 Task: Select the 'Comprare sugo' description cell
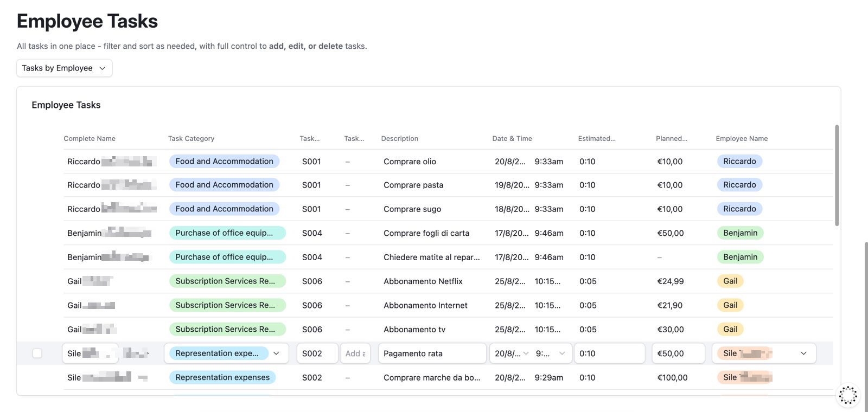pos(412,209)
